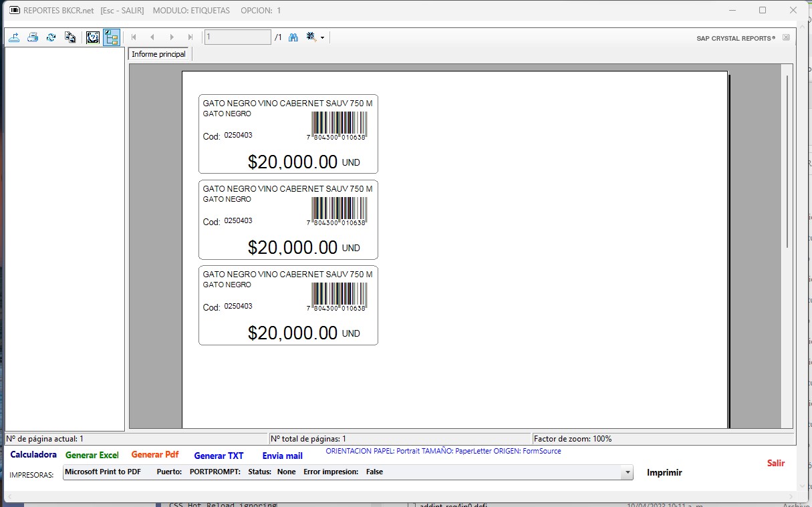Viewport: 812px width, 507px height.
Task: Click the page number input field
Action: click(238, 37)
